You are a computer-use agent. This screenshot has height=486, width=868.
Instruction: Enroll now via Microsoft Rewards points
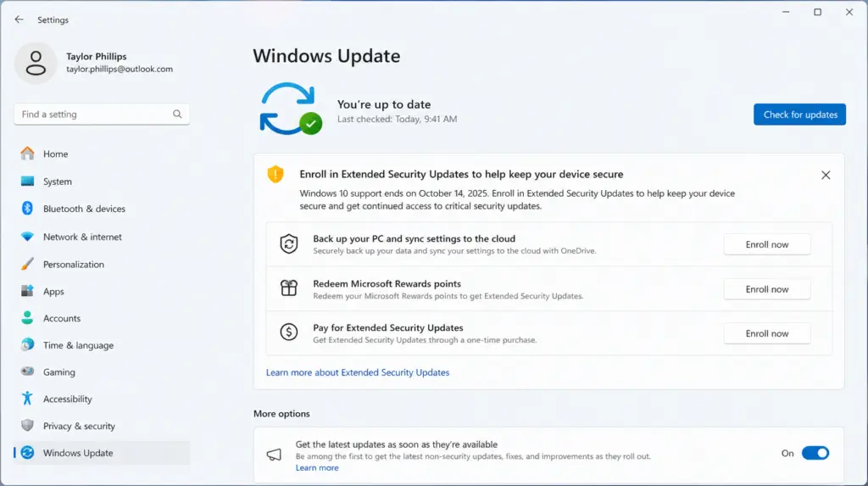click(x=766, y=289)
